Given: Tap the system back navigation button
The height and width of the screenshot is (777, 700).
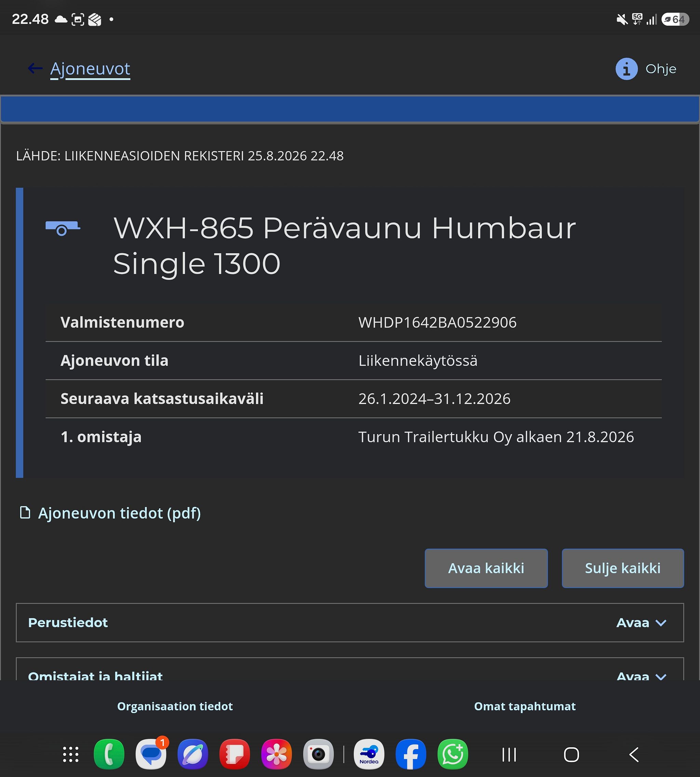Looking at the screenshot, I should pos(634,755).
